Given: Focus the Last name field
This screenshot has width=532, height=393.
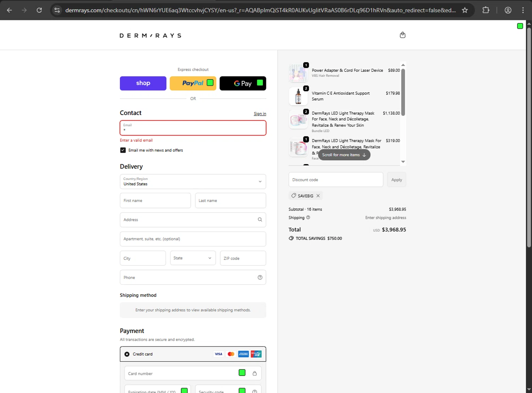Looking at the screenshot, I should pyautogui.click(x=231, y=201).
